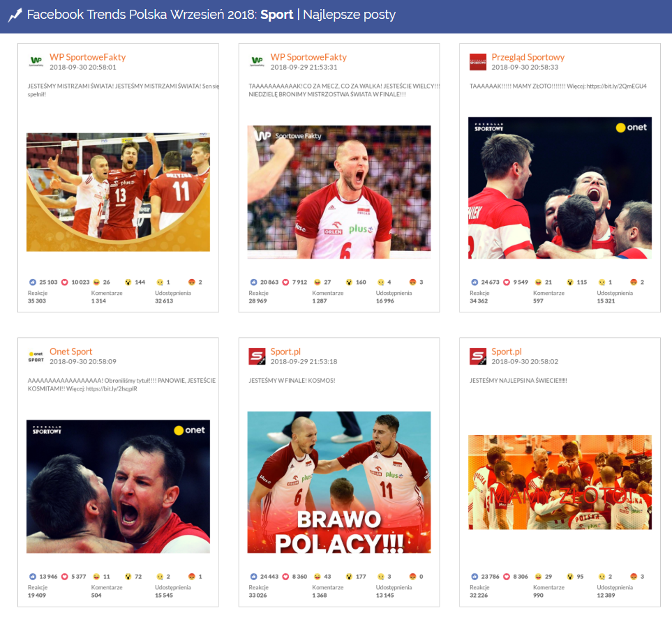
Task: Open Sport.pl link on last post
Action: pyautogui.click(x=506, y=351)
